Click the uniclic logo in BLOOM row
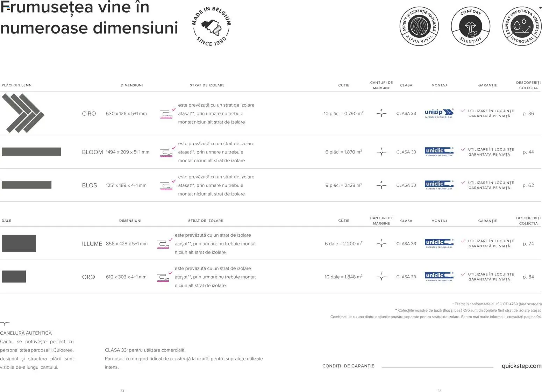Screen dimensions: 542x392 [439, 151]
